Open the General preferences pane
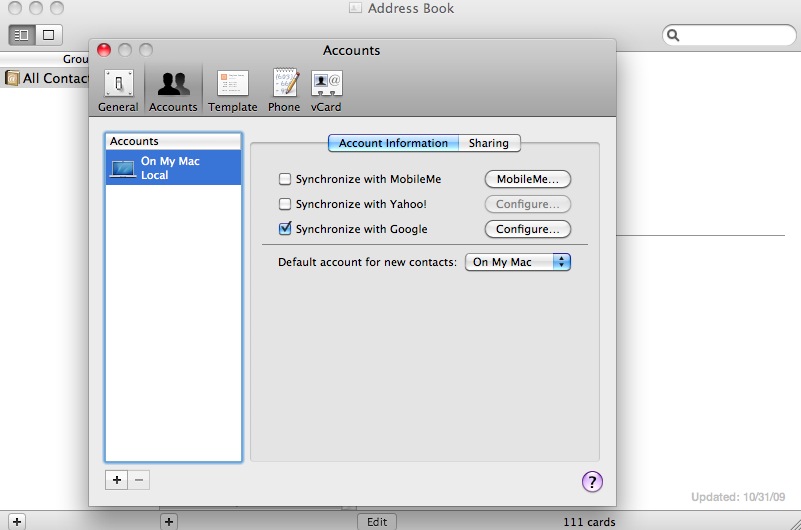 [119, 90]
